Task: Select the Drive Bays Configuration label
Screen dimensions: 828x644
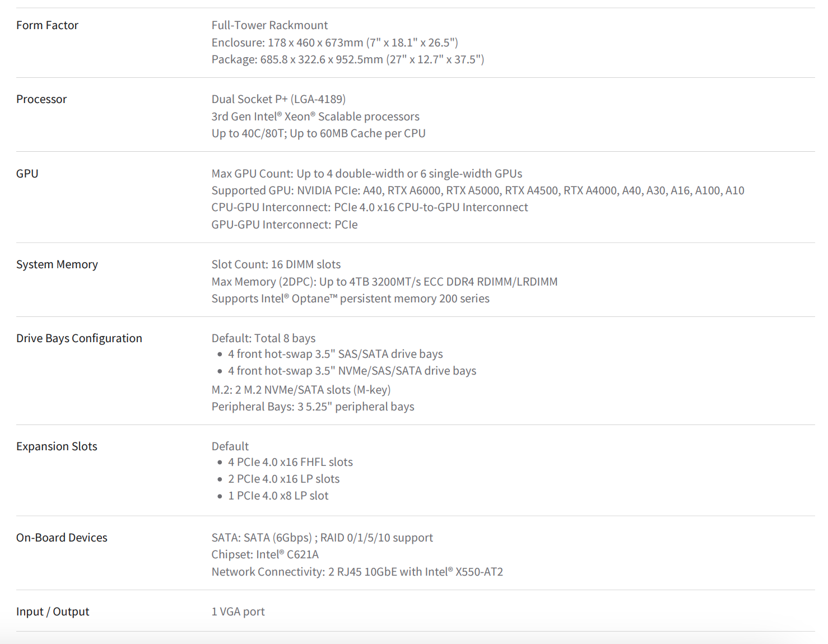Action: click(79, 338)
